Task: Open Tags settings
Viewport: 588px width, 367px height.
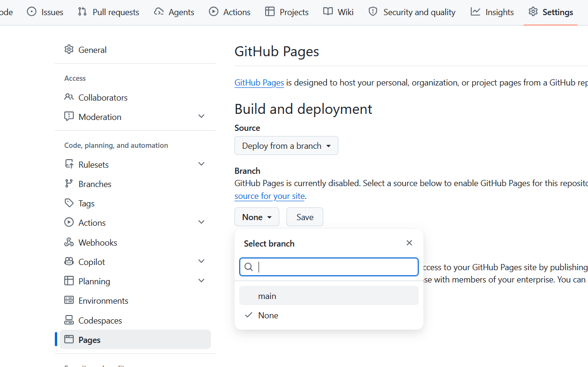Action: point(135,203)
